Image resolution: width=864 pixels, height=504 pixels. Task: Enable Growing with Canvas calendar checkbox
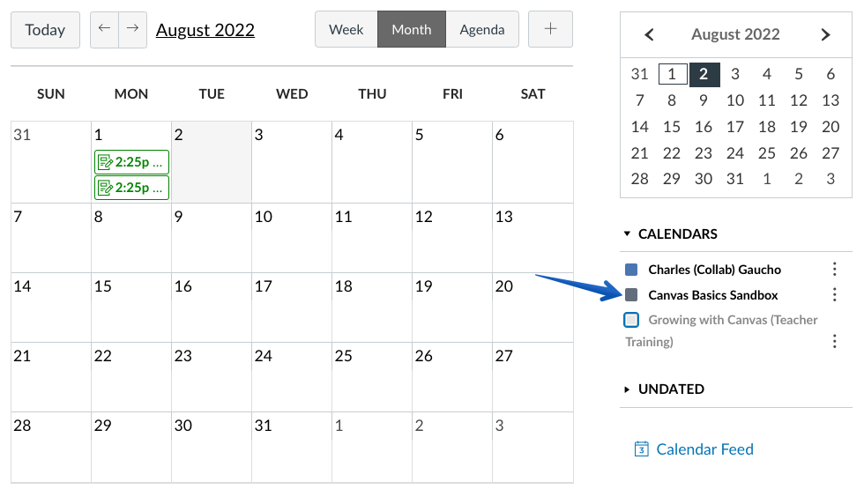(631, 320)
